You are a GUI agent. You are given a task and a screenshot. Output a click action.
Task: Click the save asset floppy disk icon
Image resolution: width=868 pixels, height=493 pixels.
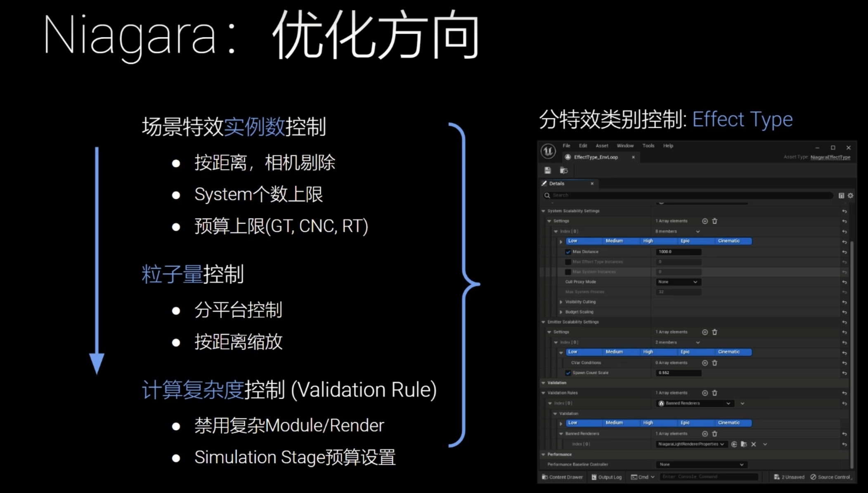point(548,171)
